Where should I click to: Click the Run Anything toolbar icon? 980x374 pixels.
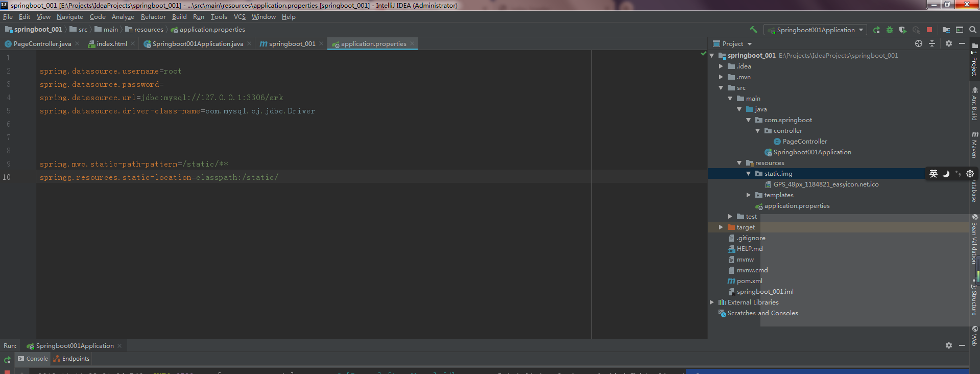coord(960,30)
